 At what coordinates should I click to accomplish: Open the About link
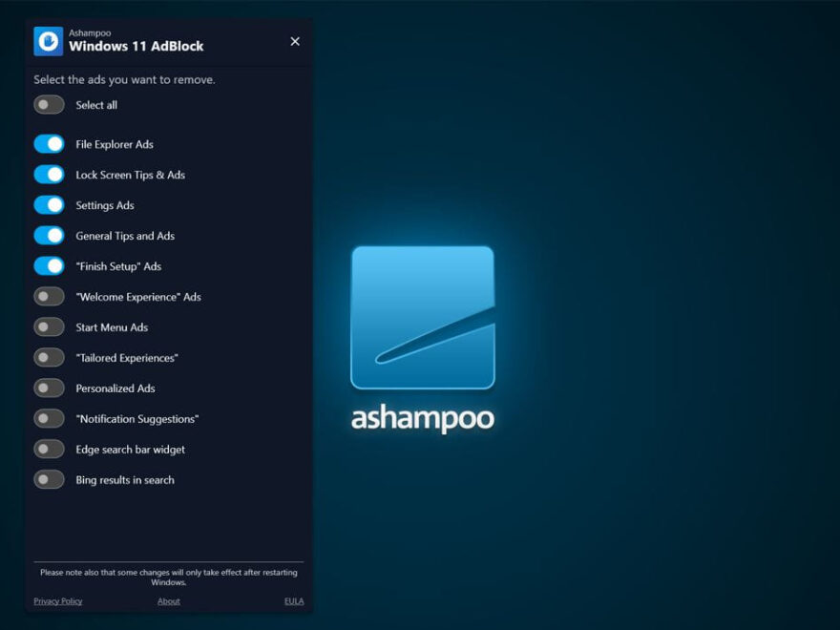169,601
